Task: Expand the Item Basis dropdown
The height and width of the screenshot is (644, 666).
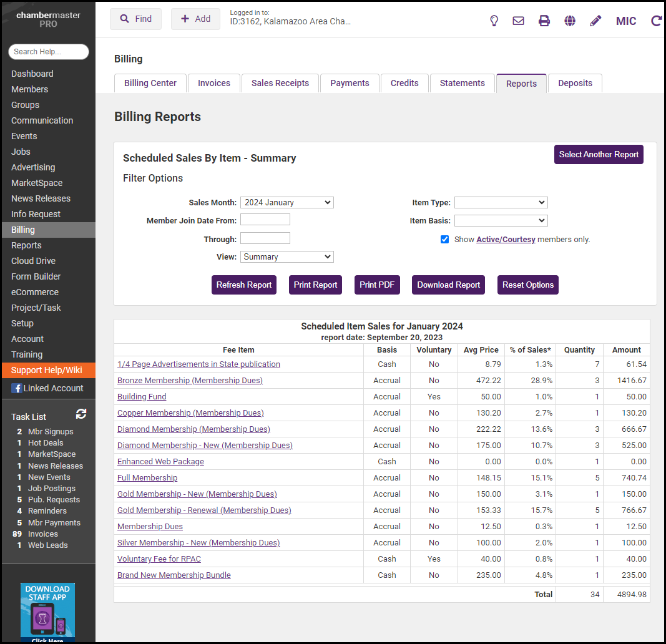Action: point(501,220)
